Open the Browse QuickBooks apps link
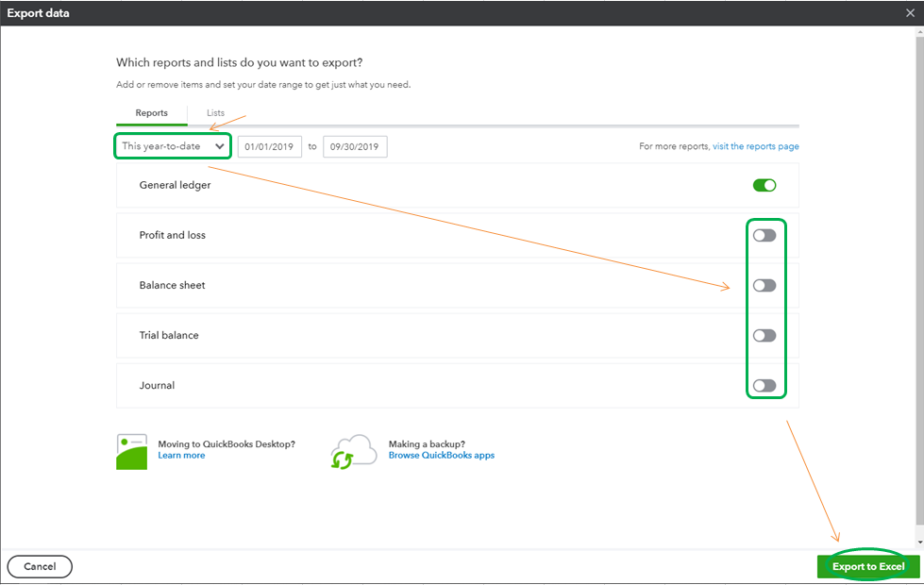This screenshot has width=924, height=585. pyautogui.click(x=442, y=456)
